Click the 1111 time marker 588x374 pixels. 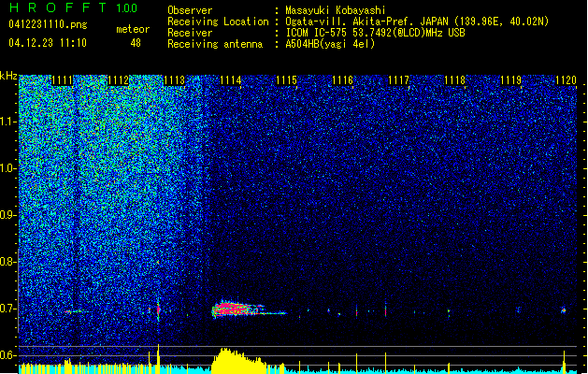coord(62,80)
